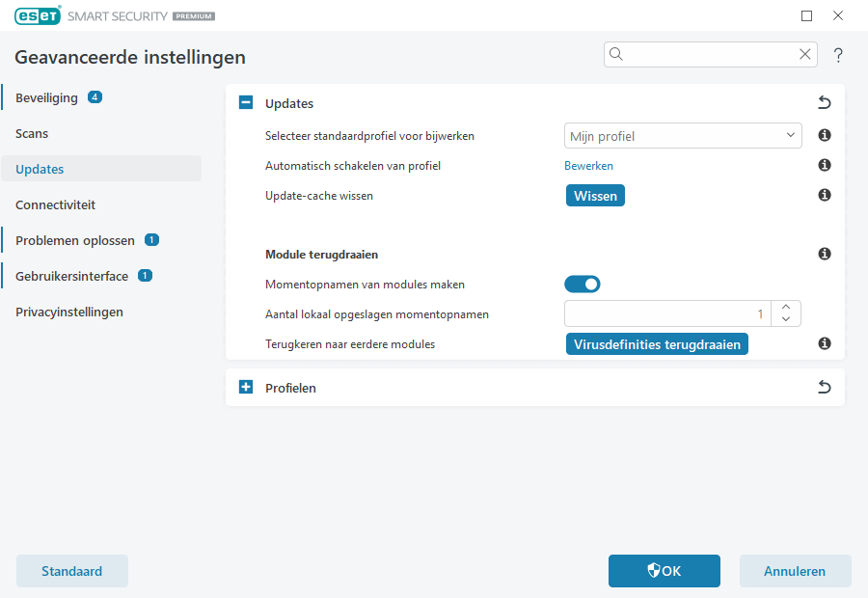
Task: Reset the Updates section with revert arrow
Action: (824, 103)
